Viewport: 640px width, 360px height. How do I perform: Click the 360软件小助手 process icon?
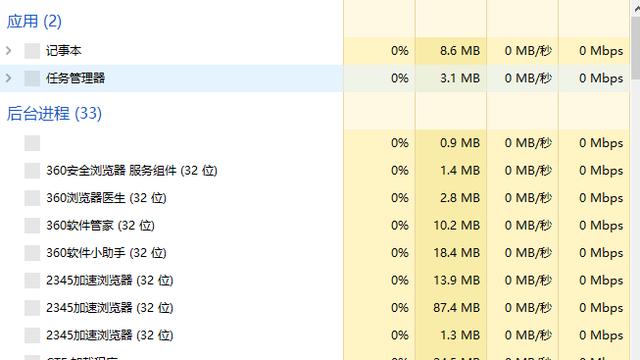[x=32, y=253]
